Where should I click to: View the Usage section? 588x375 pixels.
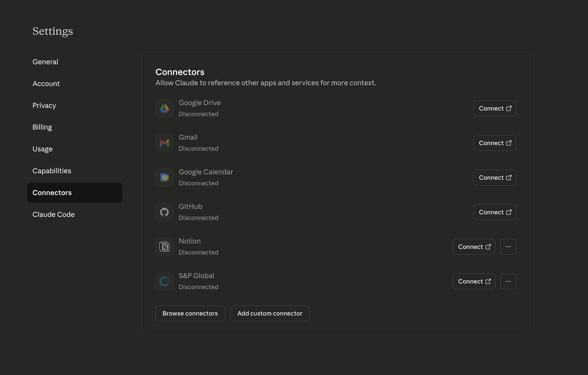75,149
